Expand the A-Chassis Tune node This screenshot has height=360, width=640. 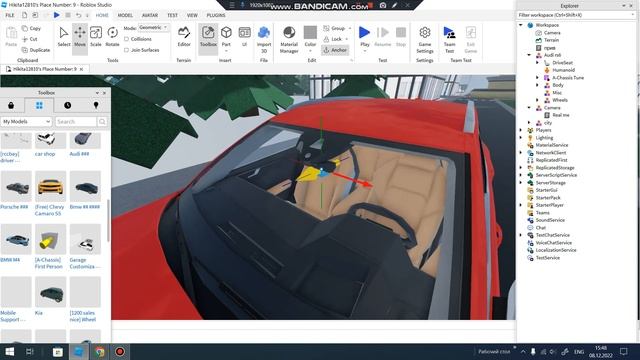[x=538, y=78]
